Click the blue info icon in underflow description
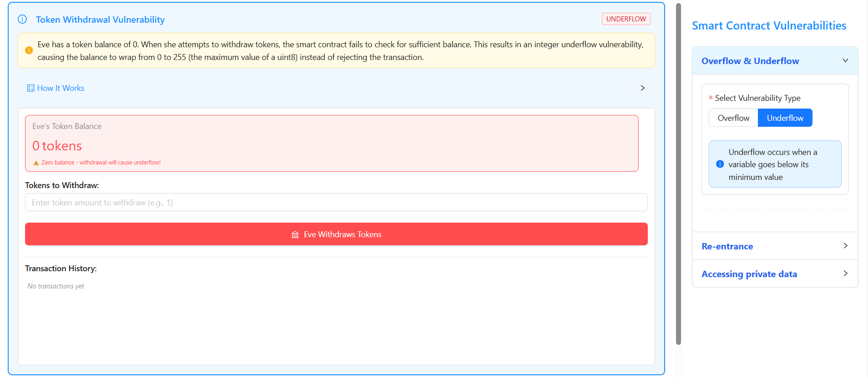 pos(720,164)
